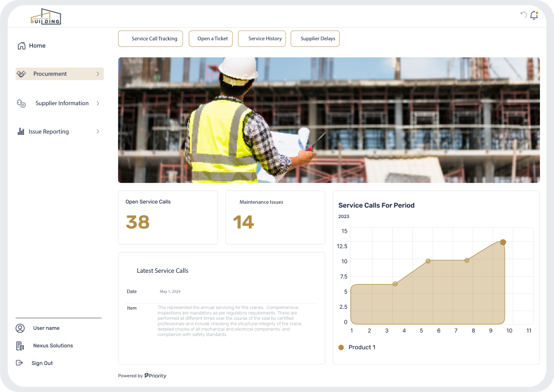554x392 pixels.
Task: Expand the Procurement menu chevron
Action: [x=98, y=74]
